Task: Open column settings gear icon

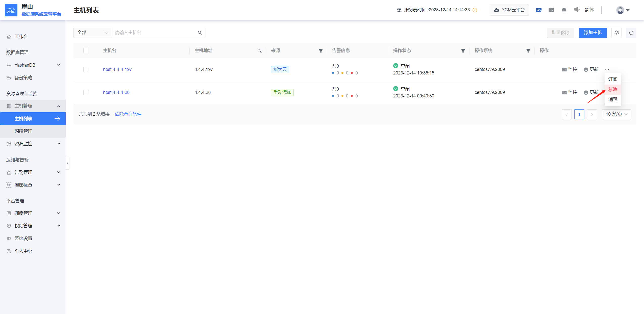Action: pyautogui.click(x=616, y=33)
